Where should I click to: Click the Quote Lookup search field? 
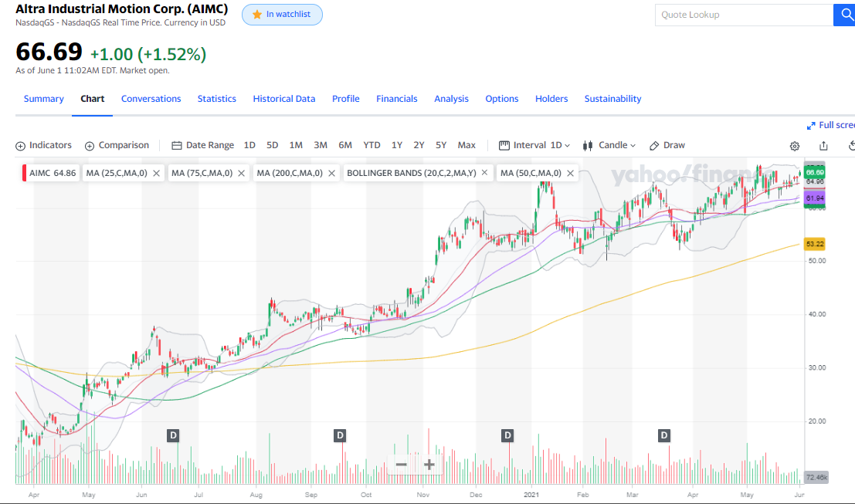point(743,15)
